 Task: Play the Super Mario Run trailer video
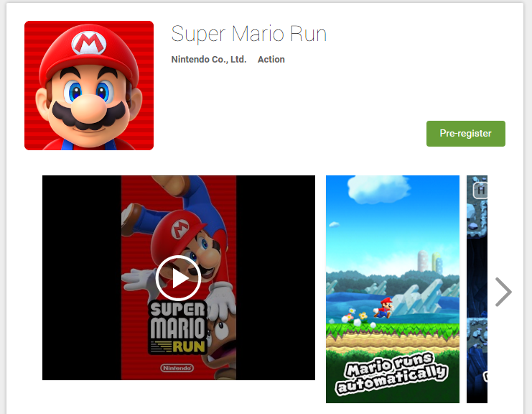point(178,278)
